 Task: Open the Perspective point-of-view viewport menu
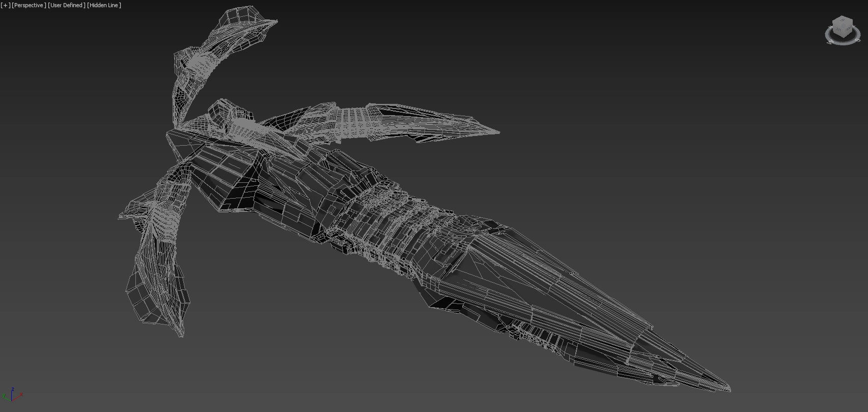(29, 5)
